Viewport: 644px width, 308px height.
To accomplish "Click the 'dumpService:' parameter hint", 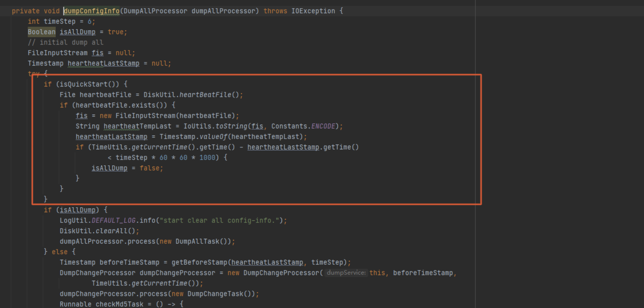I will 346,273.
